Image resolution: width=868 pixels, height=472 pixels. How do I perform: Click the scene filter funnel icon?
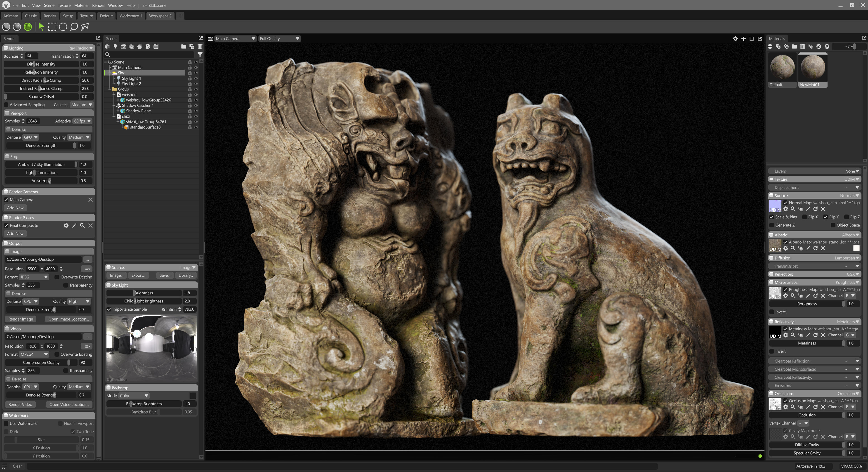point(200,54)
